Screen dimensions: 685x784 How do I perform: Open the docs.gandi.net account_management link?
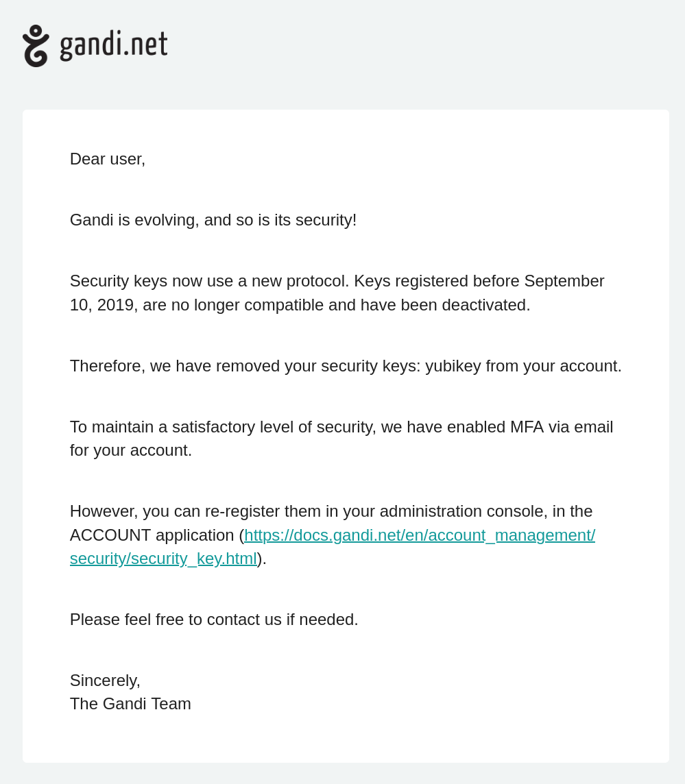coord(420,535)
